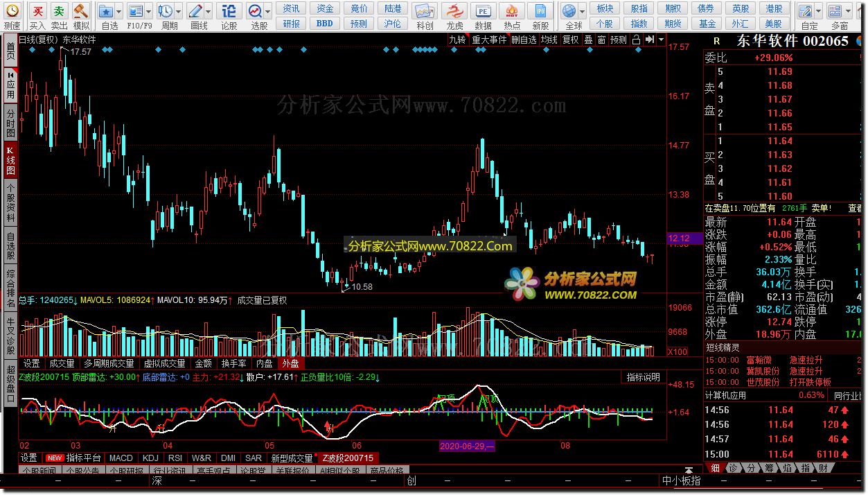Toggle 重大事件 major events markers
The image size is (868, 495).
coord(489,40)
